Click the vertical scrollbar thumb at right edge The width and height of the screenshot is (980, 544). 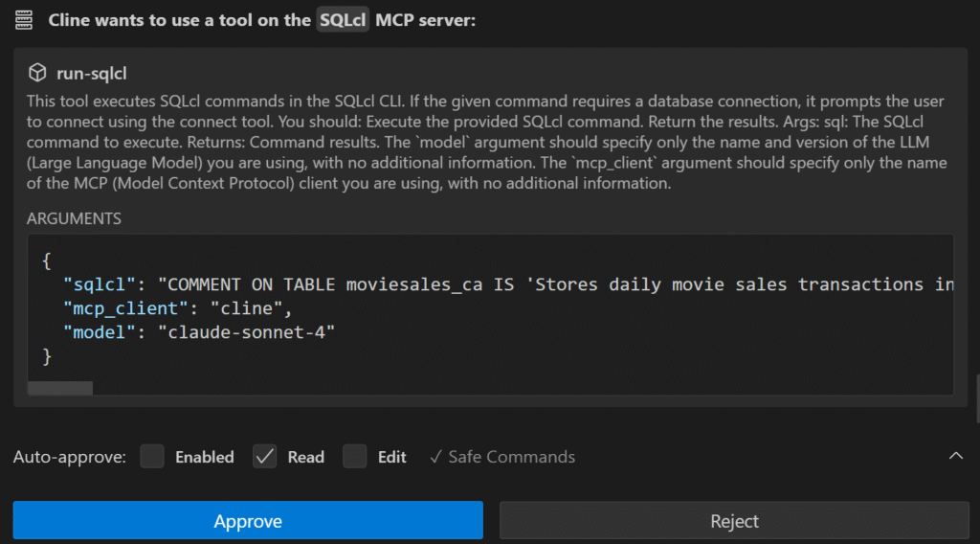(x=975, y=399)
